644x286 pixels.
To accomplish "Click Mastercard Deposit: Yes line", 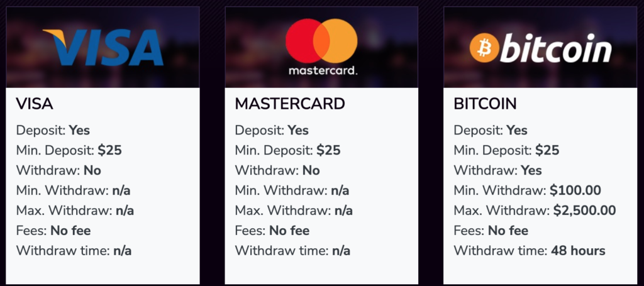I will [x=272, y=131].
